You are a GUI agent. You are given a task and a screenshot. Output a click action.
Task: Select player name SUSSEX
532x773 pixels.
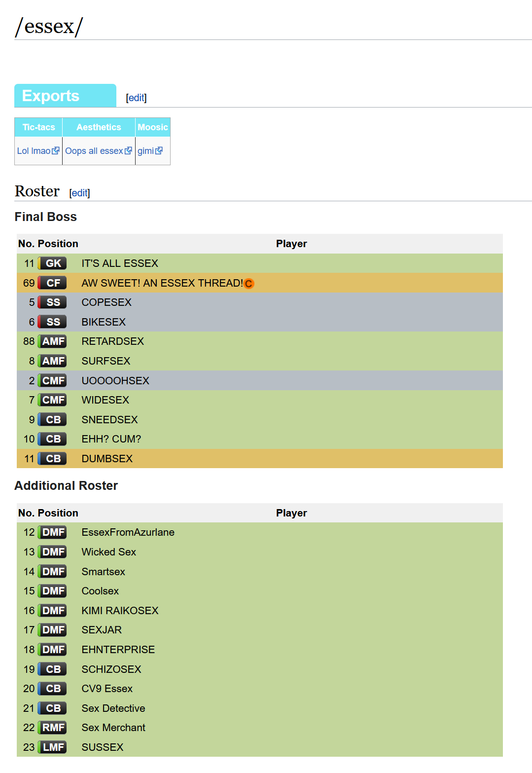(x=103, y=747)
